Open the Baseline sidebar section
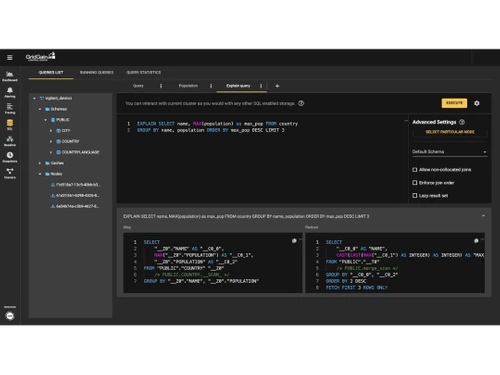 (10, 141)
